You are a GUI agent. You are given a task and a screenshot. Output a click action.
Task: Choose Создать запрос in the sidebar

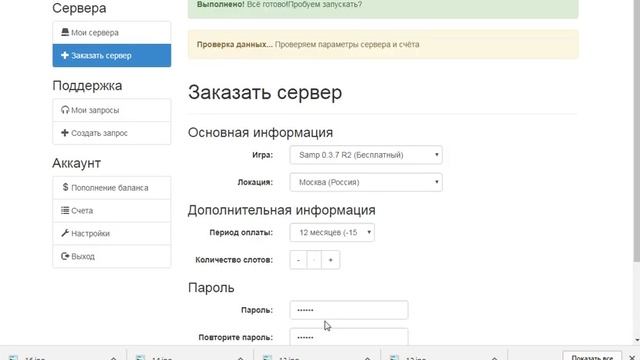pos(111,133)
